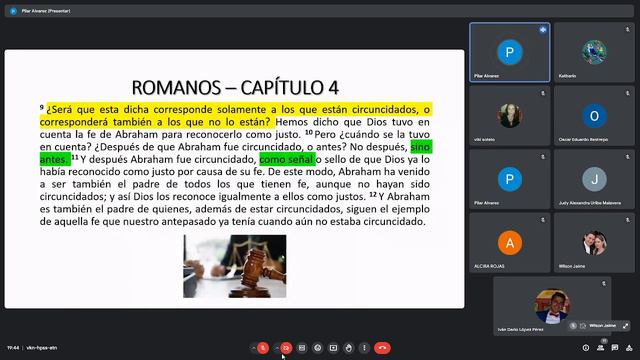Click the mic icon in Wilson Jaime floating bar
640x360 pixels.
573,326
